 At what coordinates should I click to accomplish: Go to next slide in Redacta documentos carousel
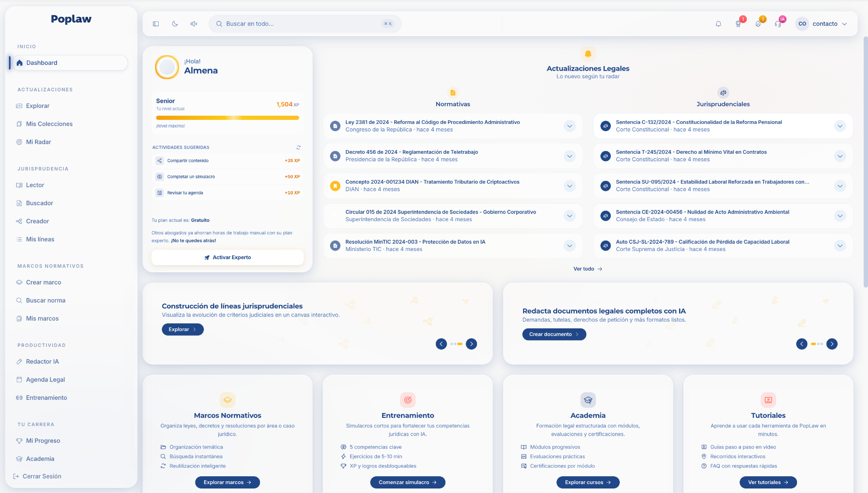click(x=832, y=344)
